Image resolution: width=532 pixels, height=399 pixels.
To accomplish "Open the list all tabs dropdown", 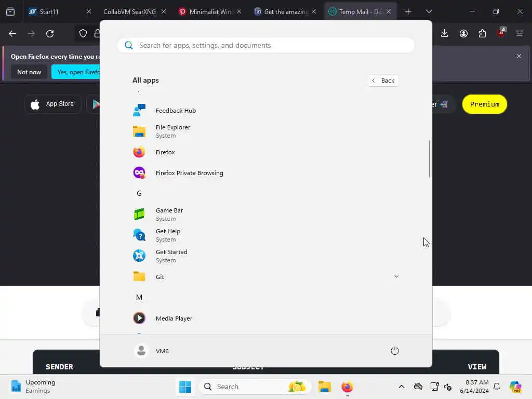I will [x=429, y=11].
